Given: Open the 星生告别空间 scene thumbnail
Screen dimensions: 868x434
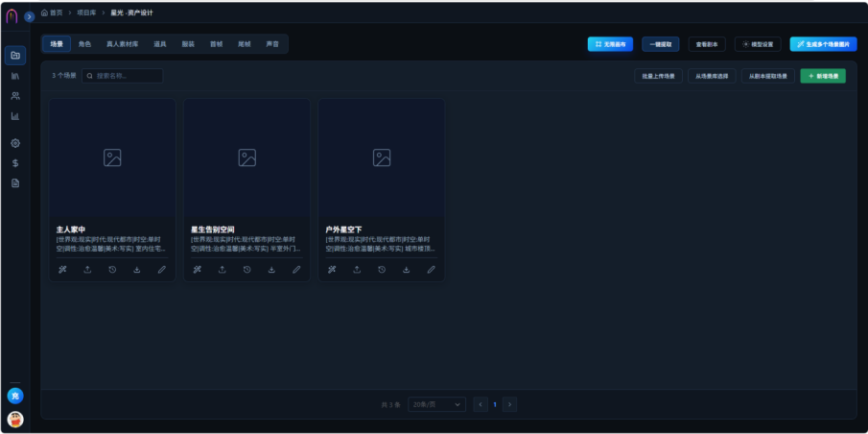Looking at the screenshot, I should click(x=246, y=157).
